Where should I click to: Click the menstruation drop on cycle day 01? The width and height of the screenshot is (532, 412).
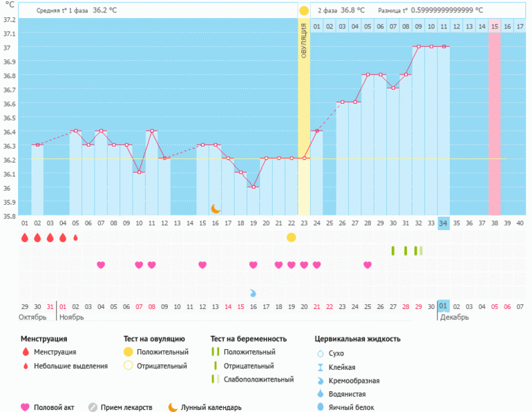tap(25, 237)
